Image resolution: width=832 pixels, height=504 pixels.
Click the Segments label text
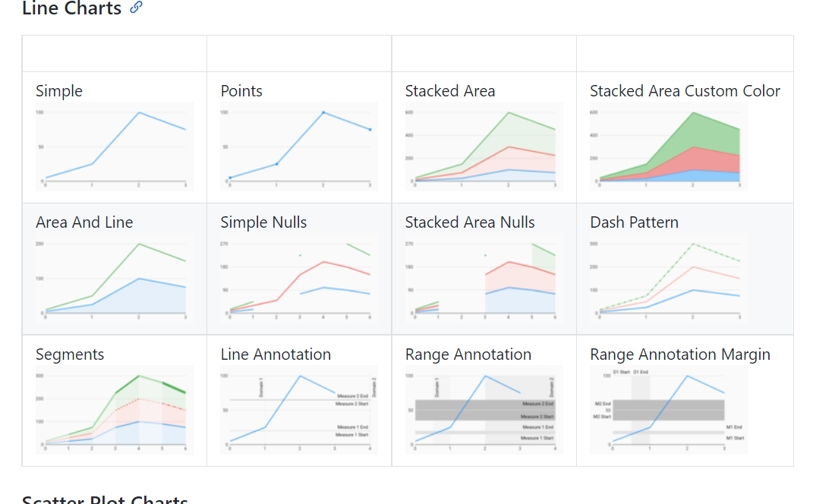[68, 354]
